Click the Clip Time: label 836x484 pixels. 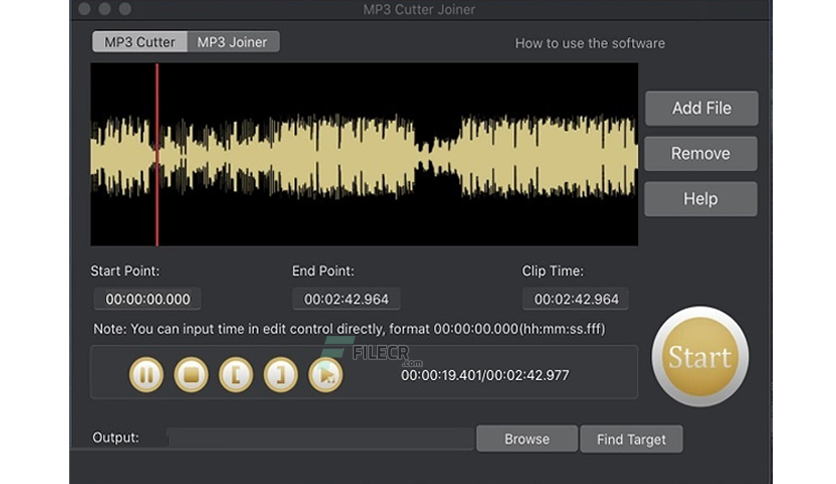(x=552, y=271)
